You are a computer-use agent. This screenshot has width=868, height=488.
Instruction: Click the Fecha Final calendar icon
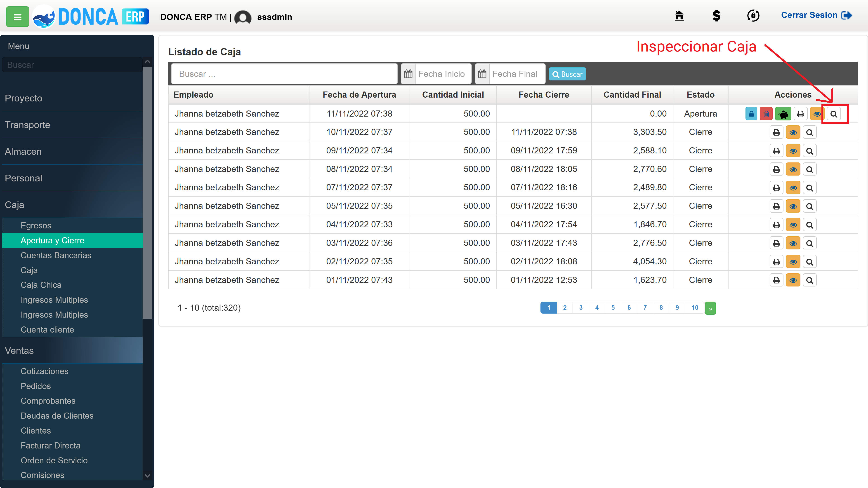(482, 74)
